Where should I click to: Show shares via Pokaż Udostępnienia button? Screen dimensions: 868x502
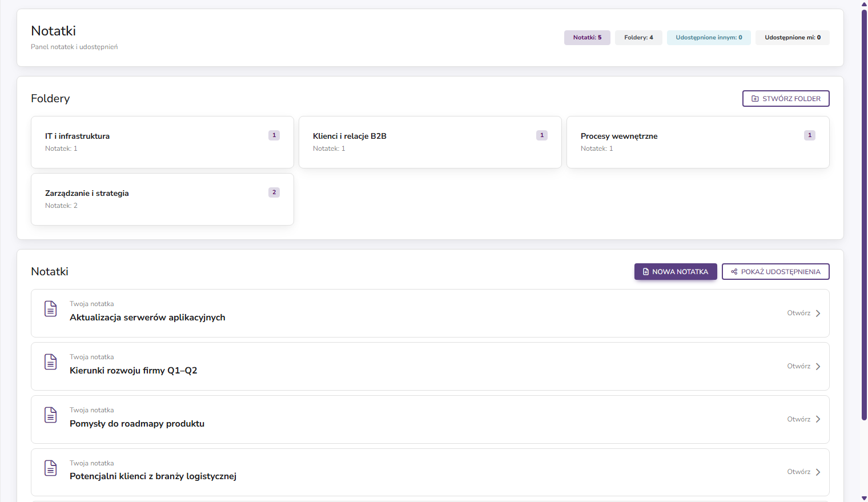click(775, 272)
